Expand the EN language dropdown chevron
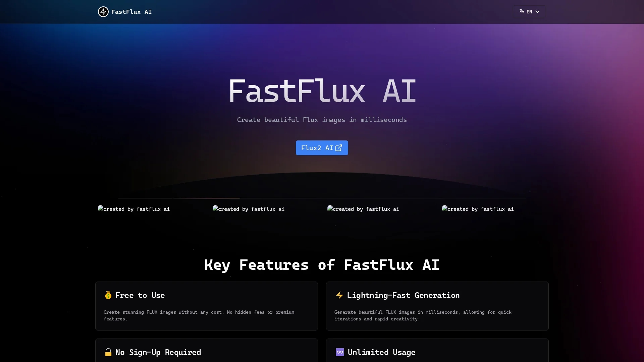This screenshot has height=362, width=644. coord(537,12)
